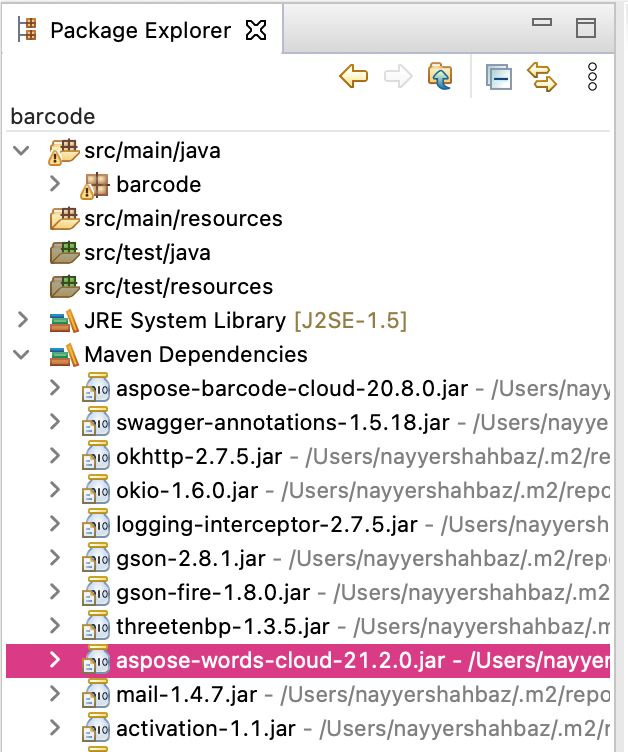Select okhttp-2.7.5.jar in the dependencies
The height and width of the screenshot is (752, 628).
(x=199, y=457)
